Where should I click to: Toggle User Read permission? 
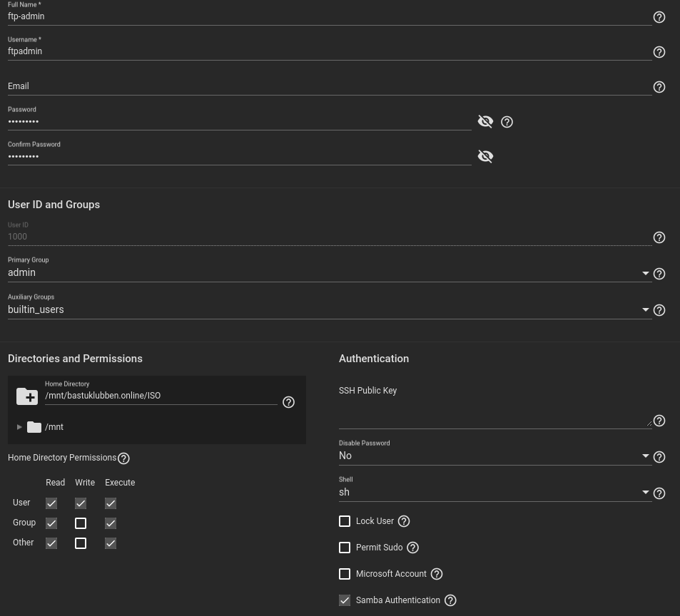coord(51,503)
